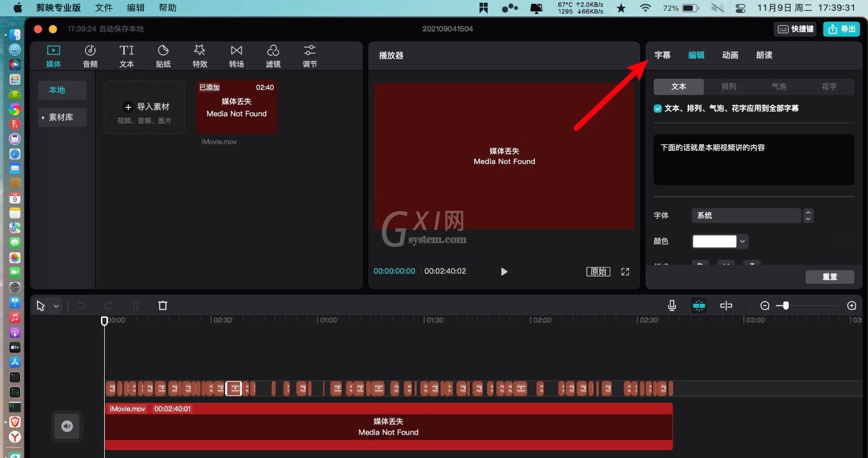Open the 字体 font combo box
Viewport: 868px width, 458px height.
[x=746, y=215]
